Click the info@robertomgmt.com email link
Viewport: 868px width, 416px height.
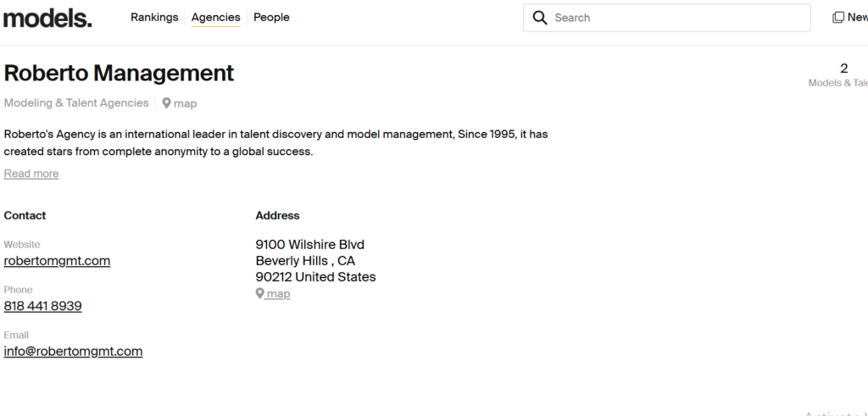[x=73, y=352]
